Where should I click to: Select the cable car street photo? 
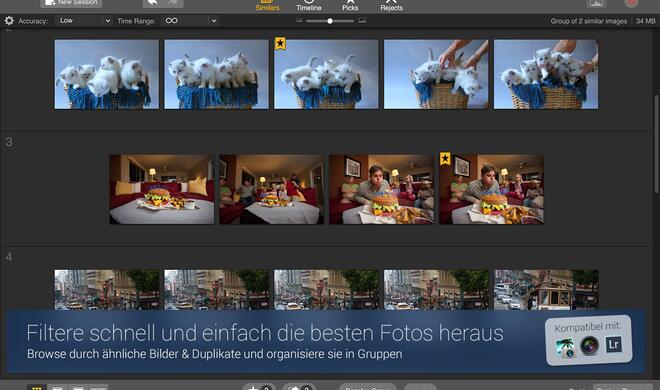(x=546, y=290)
